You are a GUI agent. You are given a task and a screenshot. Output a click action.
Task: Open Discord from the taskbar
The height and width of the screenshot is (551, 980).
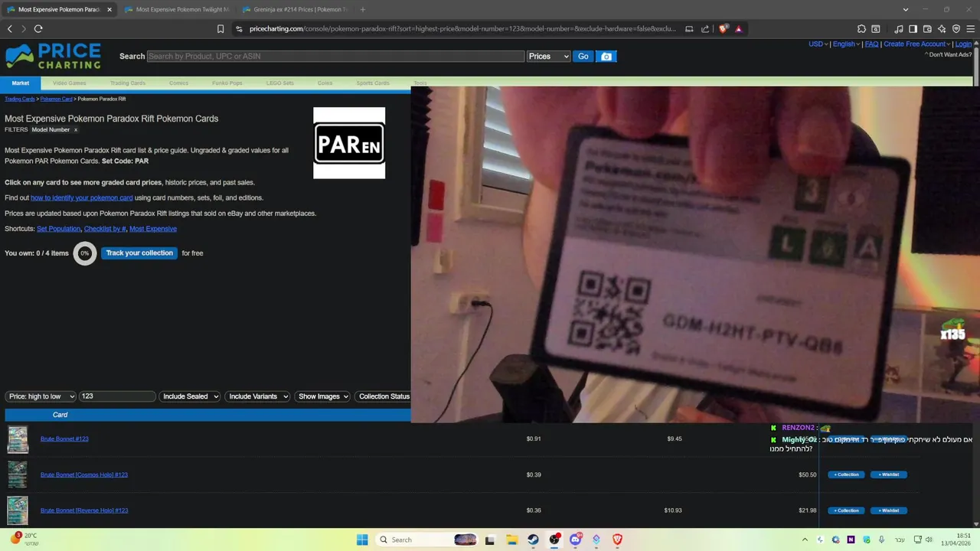click(575, 540)
